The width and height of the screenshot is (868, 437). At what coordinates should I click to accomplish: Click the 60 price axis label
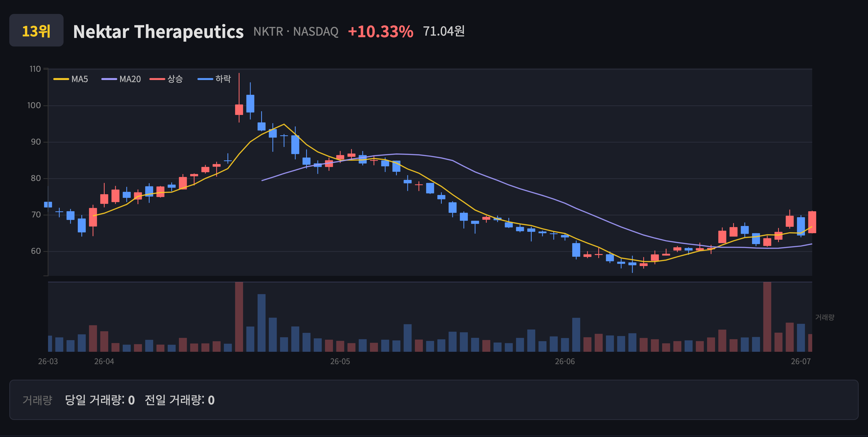point(36,251)
